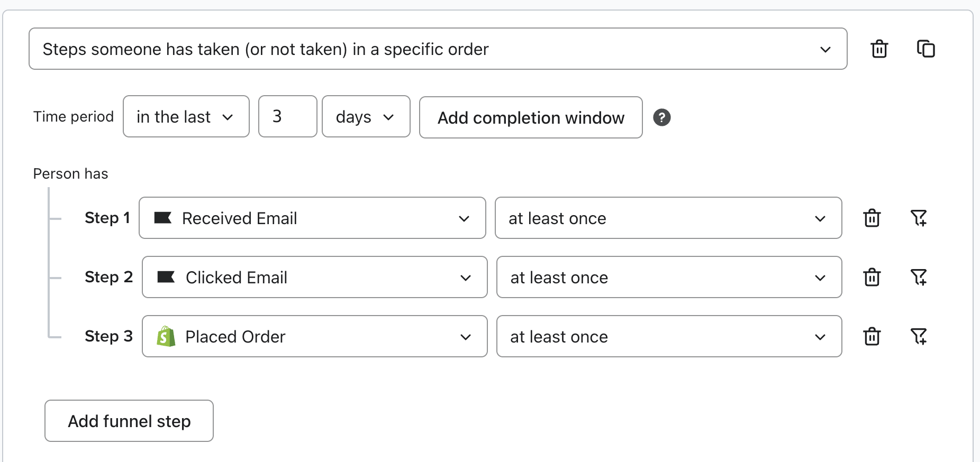Click the Shopify icon on Placed Order
The height and width of the screenshot is (462, 980).
point(165,336)
